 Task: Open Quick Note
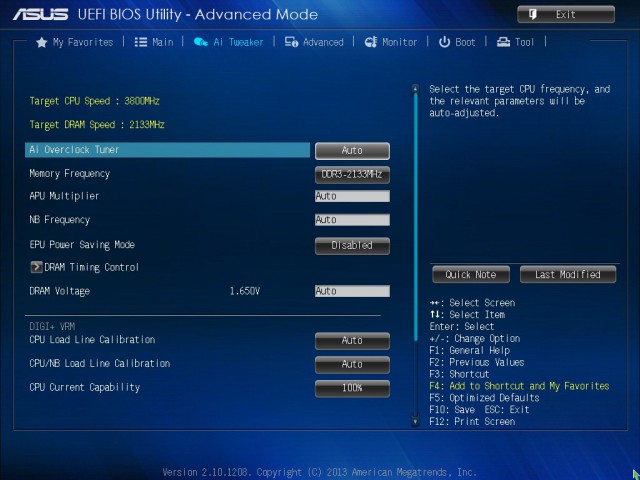(x=471, y=274)
